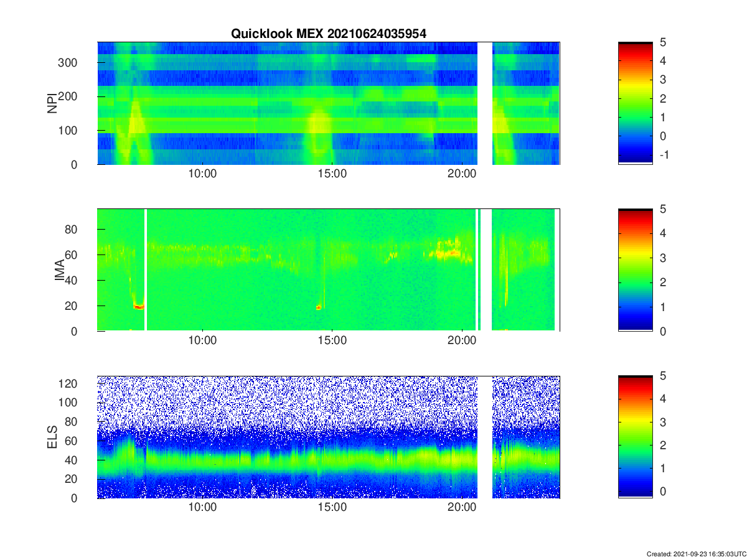The width and height of the screenshot is (747, 560).
Task: Click the 10:00 time label under ELS plot
Action: pos(202,507)
